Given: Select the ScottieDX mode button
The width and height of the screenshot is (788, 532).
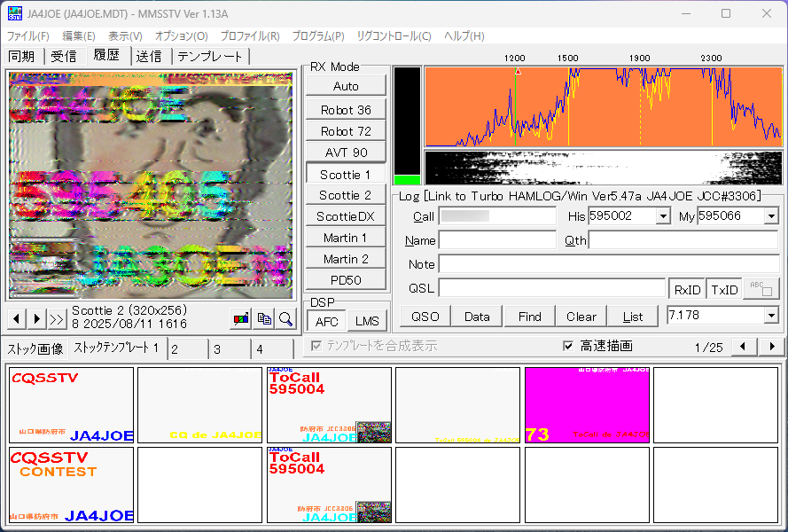Looking at the screenshot, I should click(346, 216).
